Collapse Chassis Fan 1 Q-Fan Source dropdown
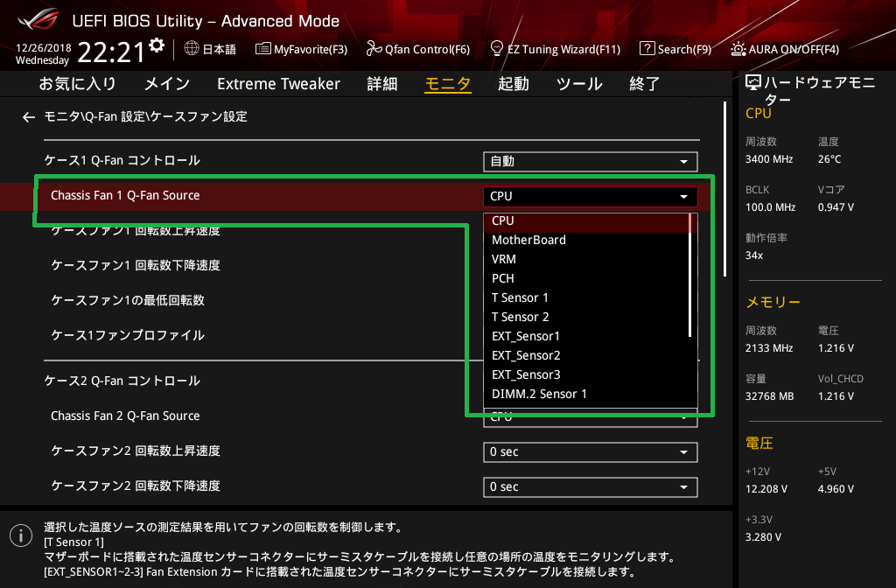Image resolution: width=896 pixels, height=588 pixels. click(591, 197)
